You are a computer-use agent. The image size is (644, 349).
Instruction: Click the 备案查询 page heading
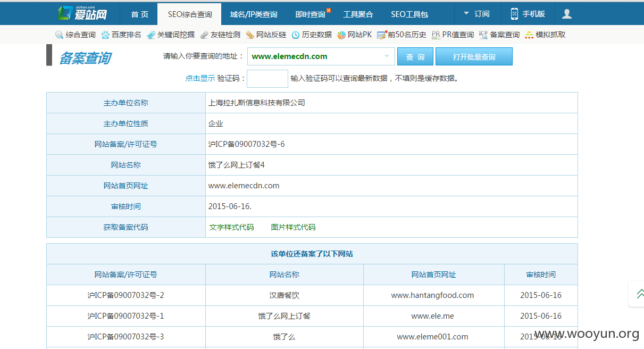85,58
